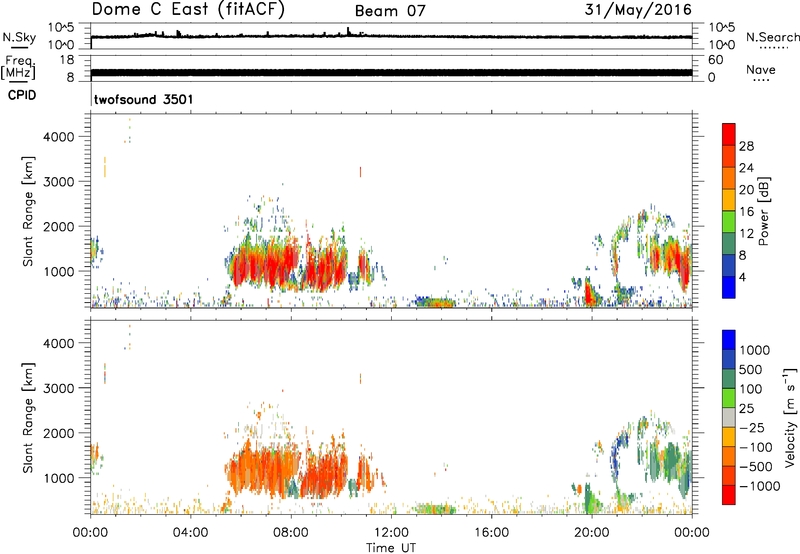
Task: Click the blue segment of power colorbar
Action: click(729, 287)
